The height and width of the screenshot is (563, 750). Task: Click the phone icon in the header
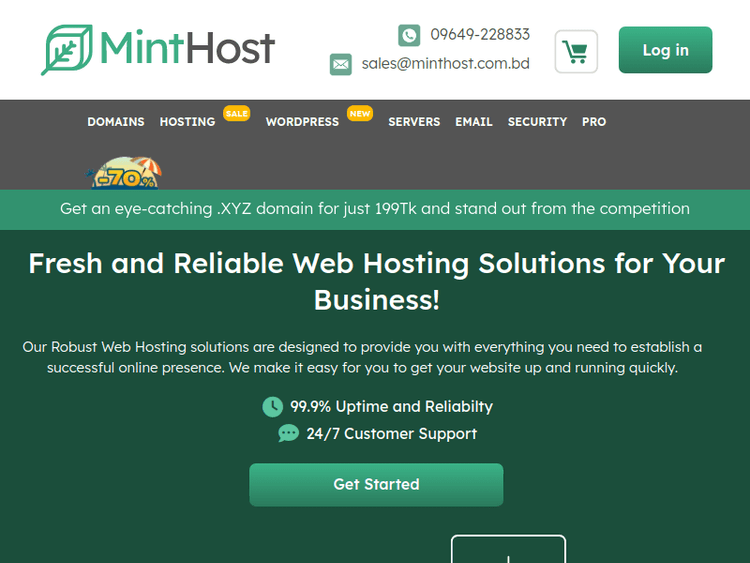point(409,35)
